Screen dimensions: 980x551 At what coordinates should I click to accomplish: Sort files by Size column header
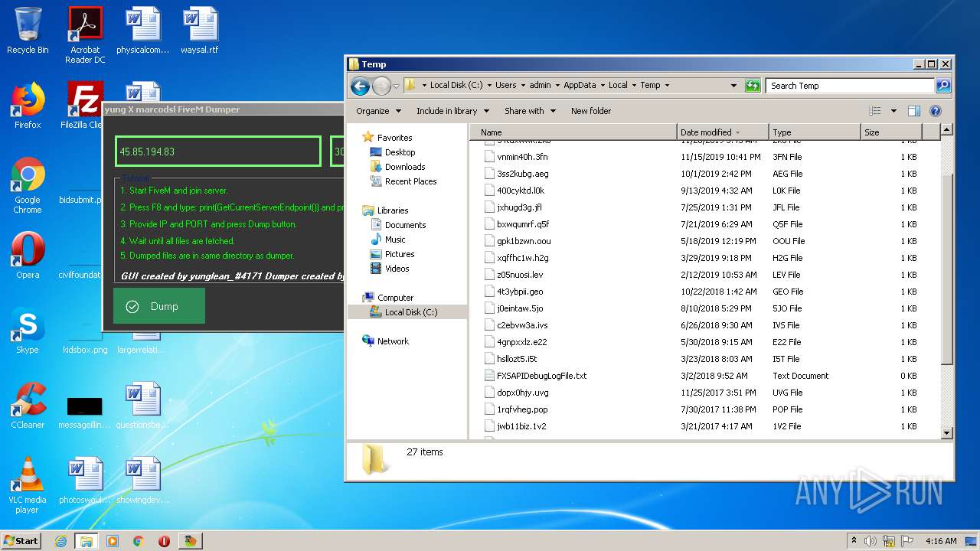891,132
